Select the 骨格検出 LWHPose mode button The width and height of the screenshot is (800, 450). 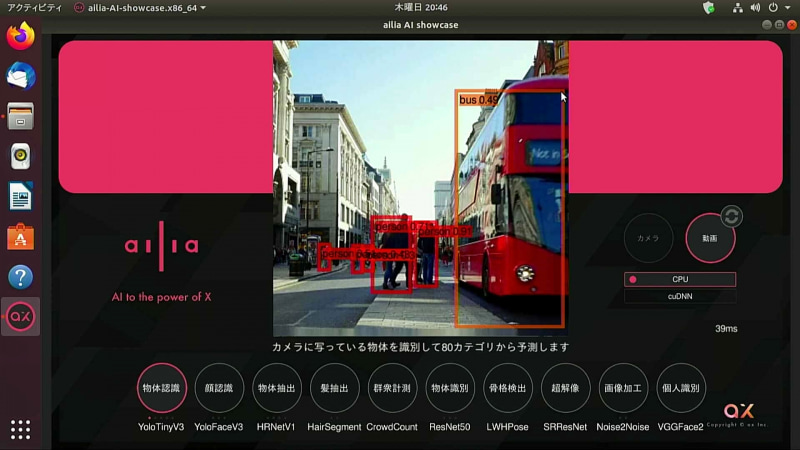[x=507, y=388]
